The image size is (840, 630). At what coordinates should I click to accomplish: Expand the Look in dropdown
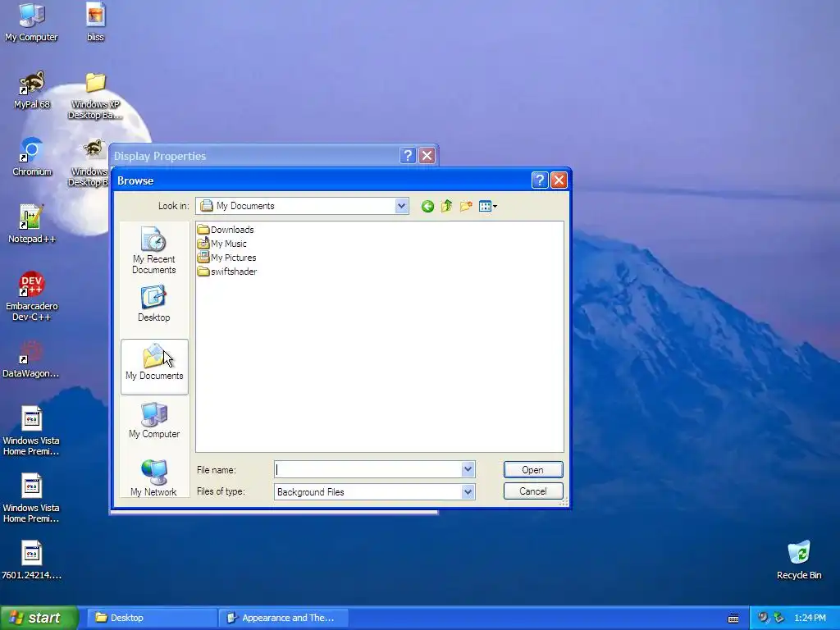[401, 206]
